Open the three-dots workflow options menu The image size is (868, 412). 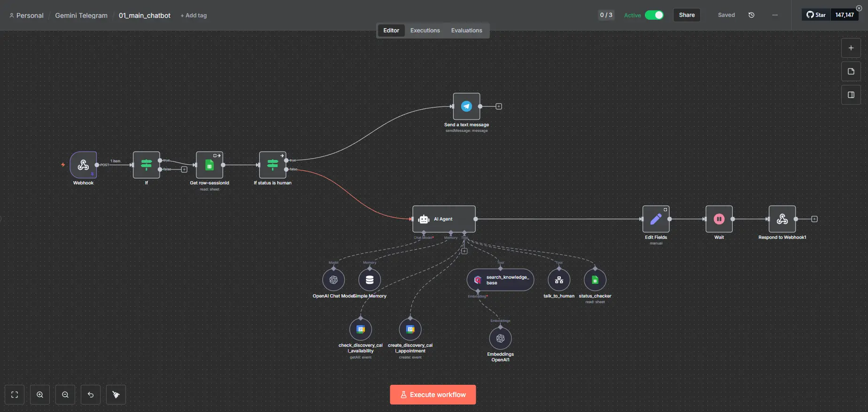[775, 15]
